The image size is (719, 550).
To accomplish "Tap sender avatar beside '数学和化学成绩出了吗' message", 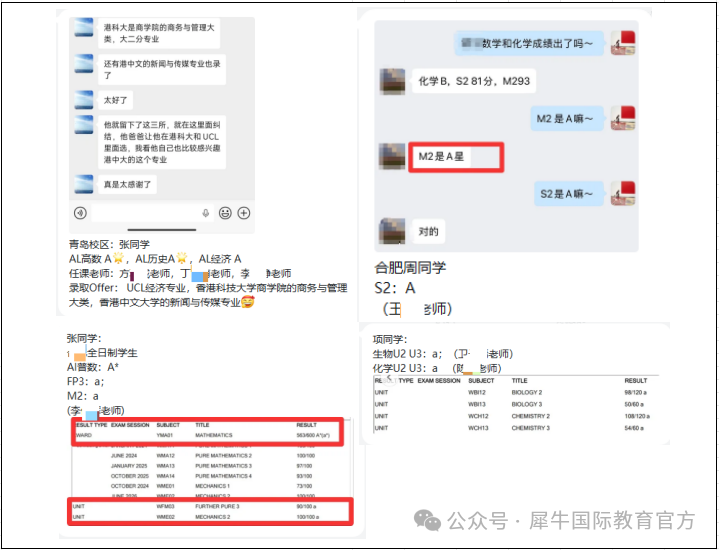I will click(x=623, y=43).
